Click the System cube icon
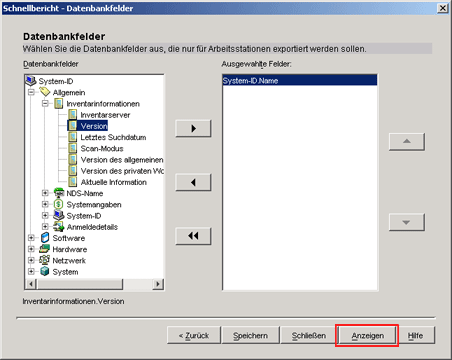The height and width of the screenshot is (360, 452). point(45,271)
